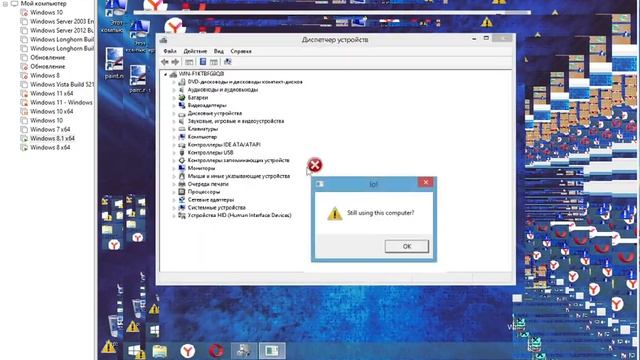This screenshot has width=640, height=360.
Task: Click the warning icon in lol dialog
Action: 335,213
